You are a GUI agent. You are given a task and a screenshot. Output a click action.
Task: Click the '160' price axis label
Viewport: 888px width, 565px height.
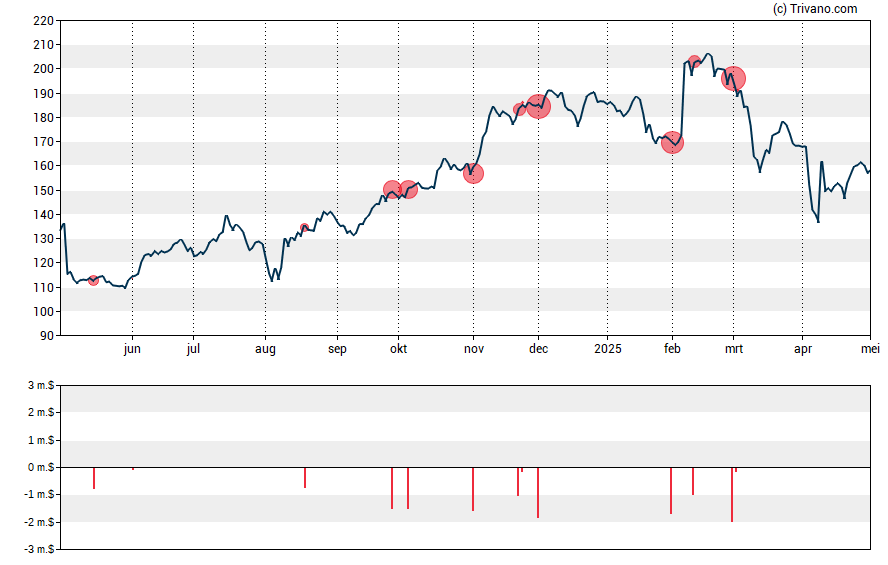tap(44, 166)
